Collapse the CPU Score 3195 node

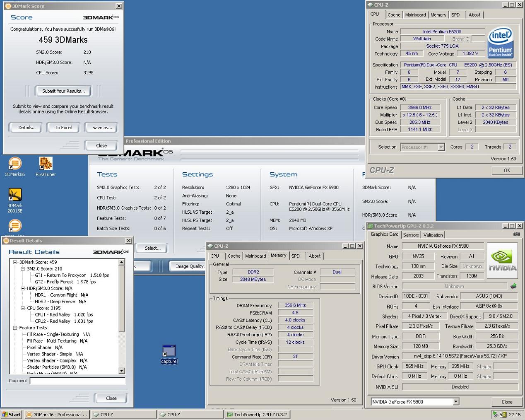click(x=23, y=308)
